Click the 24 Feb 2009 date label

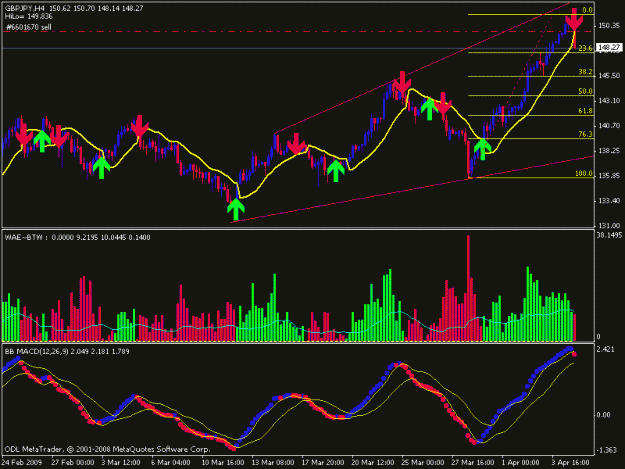pyautogui.click(x=22, y=463)
